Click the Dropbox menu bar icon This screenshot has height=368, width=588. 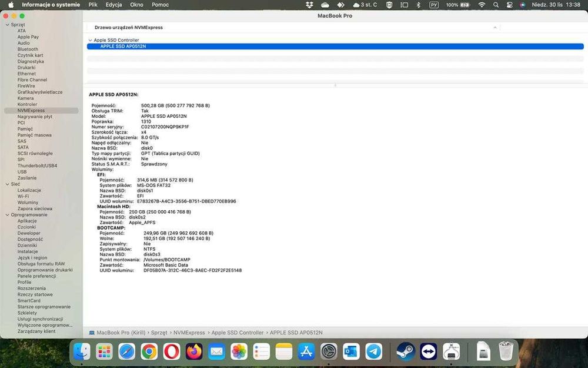309,5
